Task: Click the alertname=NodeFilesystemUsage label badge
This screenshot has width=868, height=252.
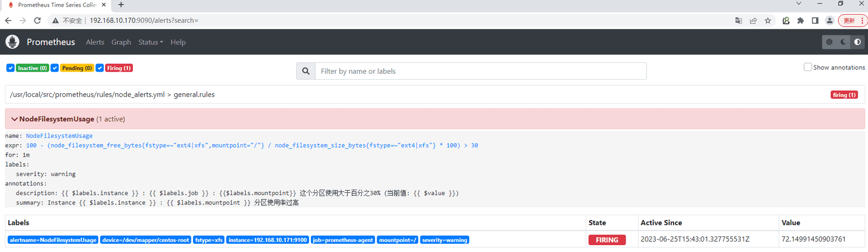Action: [53, 240]
